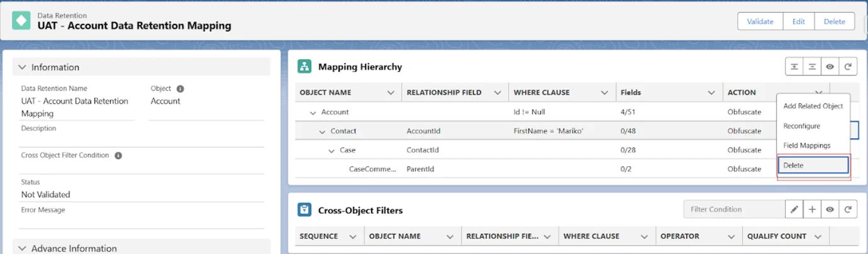
Task: Collapse the Information section
Action: 23,67
